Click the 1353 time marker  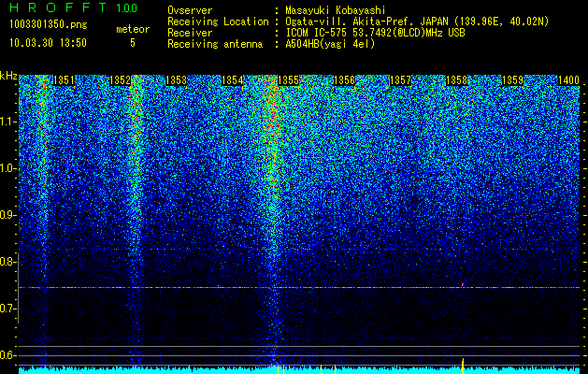point(176,80)
